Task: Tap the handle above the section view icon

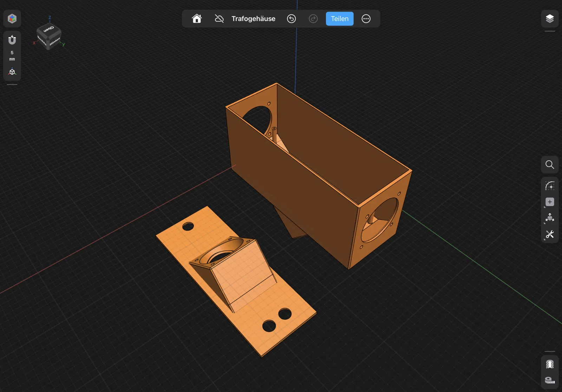Action: (x=550, y=351)
